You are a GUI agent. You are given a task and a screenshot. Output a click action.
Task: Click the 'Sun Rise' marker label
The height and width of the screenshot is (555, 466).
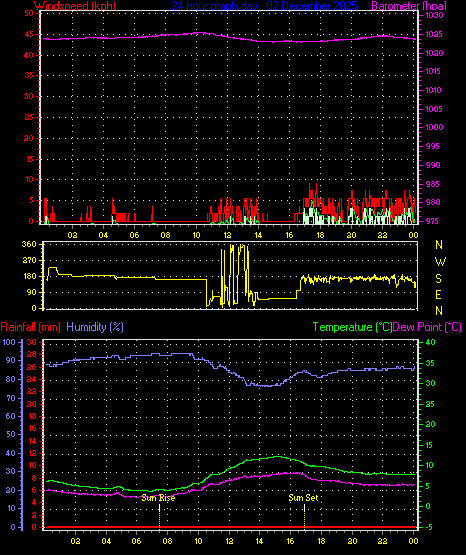point(158,498)
